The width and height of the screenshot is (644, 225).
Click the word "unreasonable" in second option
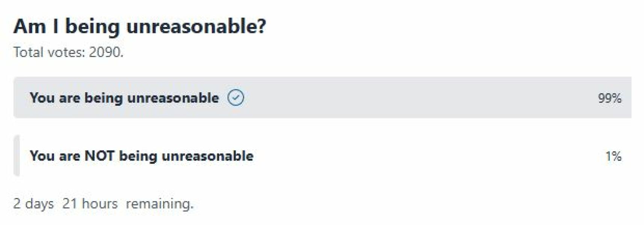pos(207,156)
